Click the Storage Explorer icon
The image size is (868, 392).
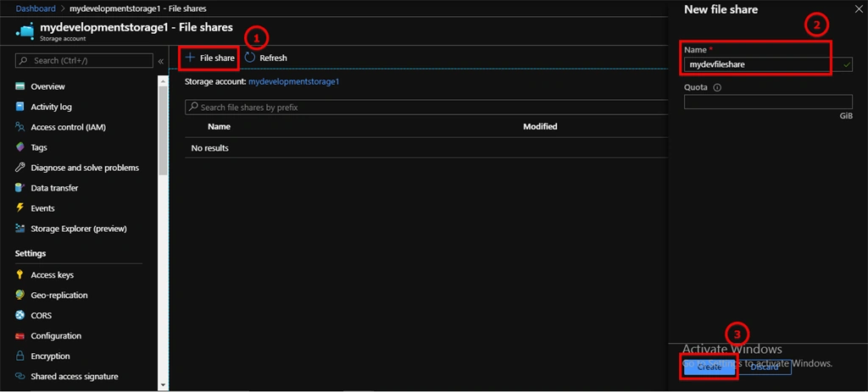coord(20,229)
